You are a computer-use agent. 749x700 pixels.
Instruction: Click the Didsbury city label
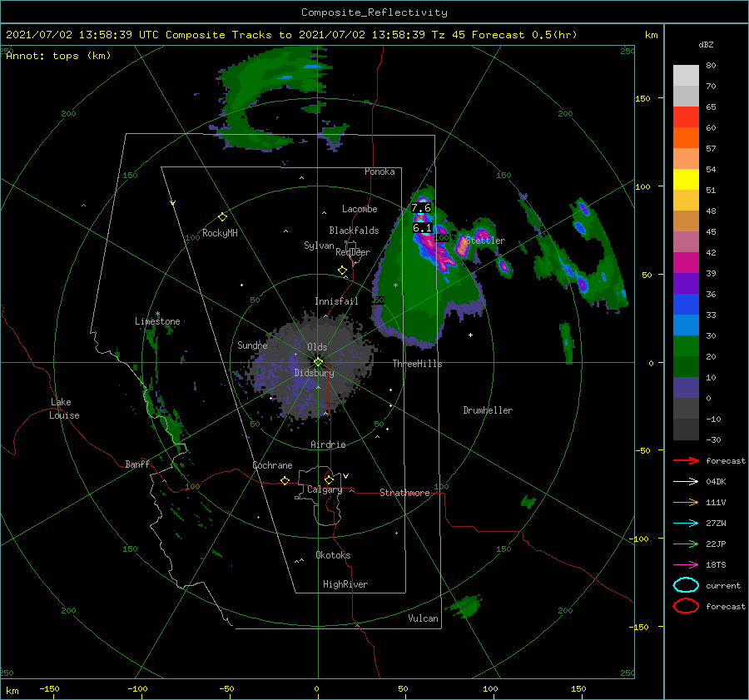coord(315,373)
